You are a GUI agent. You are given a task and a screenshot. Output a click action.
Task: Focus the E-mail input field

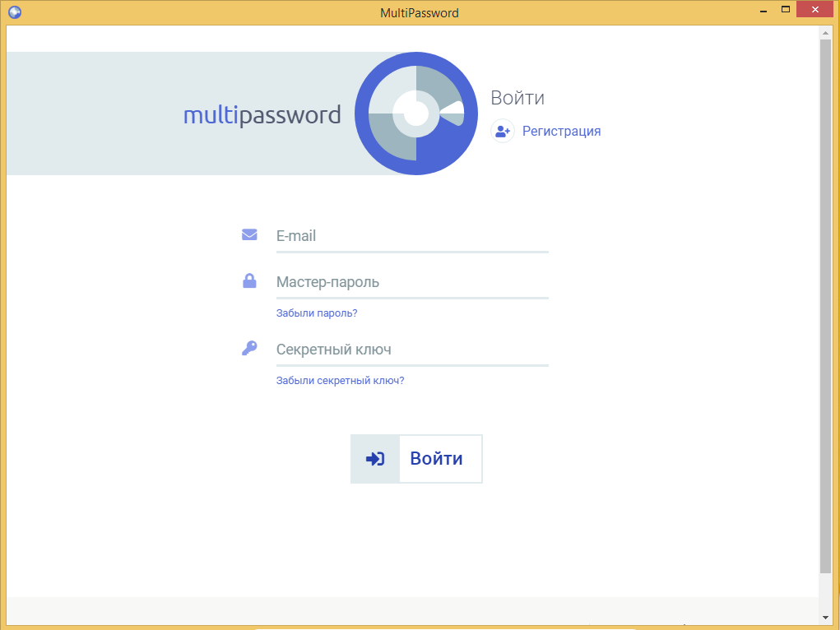pos(412,236)
